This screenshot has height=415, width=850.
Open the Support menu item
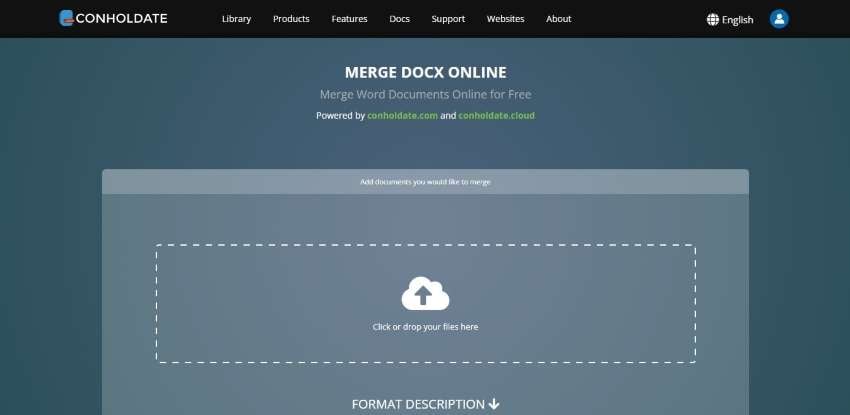click(x=448, y=19)
